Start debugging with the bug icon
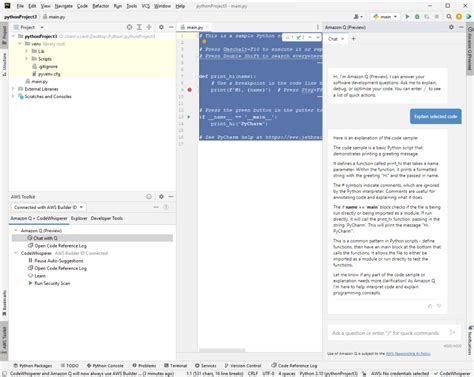This screenshot has height=377, width=474. pyautogui.click(x=417, y=16)
